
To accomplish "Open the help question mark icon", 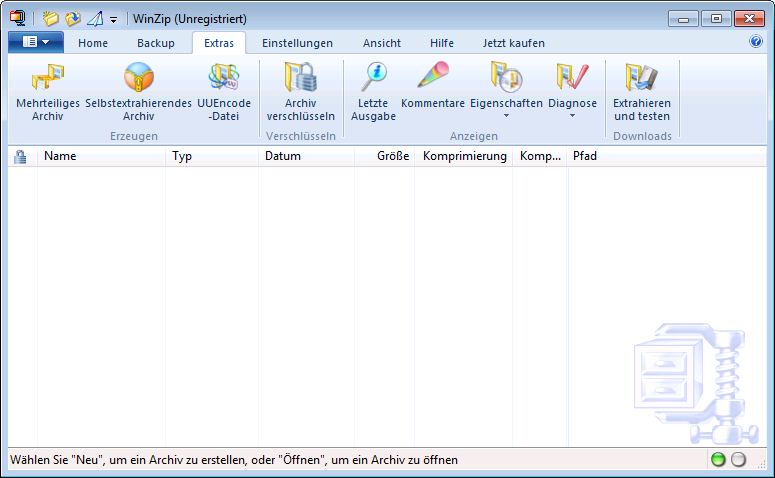I will click(756, 41).
